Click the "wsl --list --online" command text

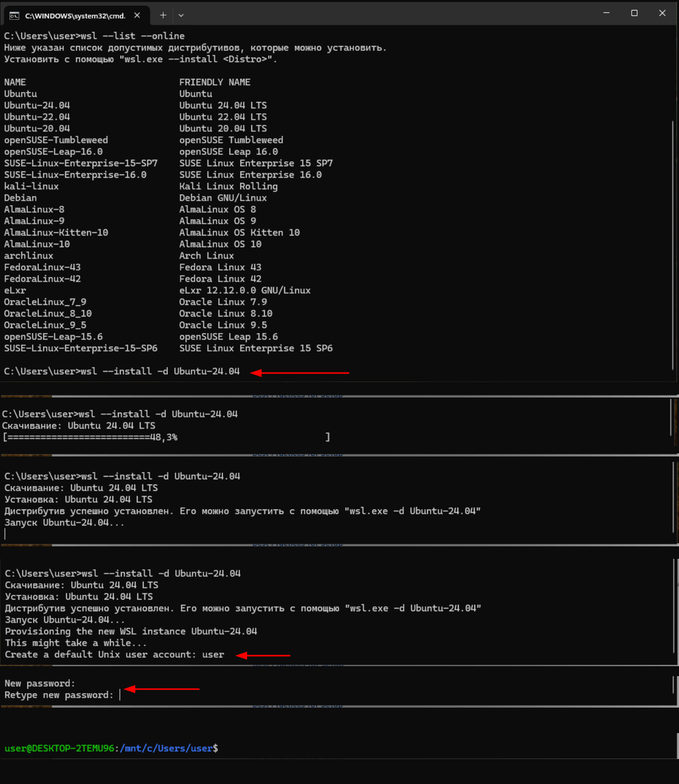pyautogui.click(x=133, y=36)
